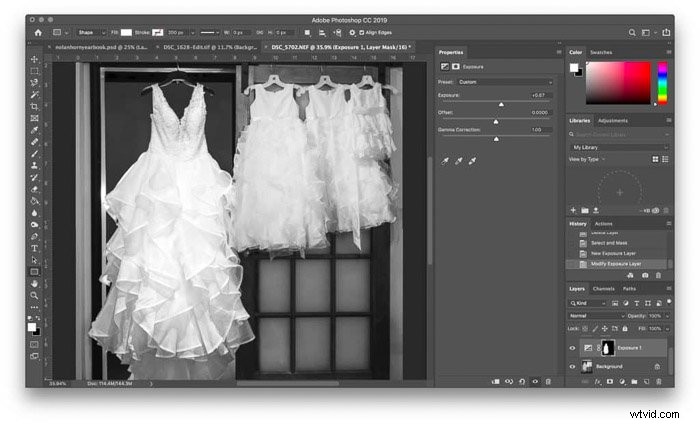Select the Blur tool
Image resolution: width=700 pixels, height=424 pixels.
click(x=34, y=213)
